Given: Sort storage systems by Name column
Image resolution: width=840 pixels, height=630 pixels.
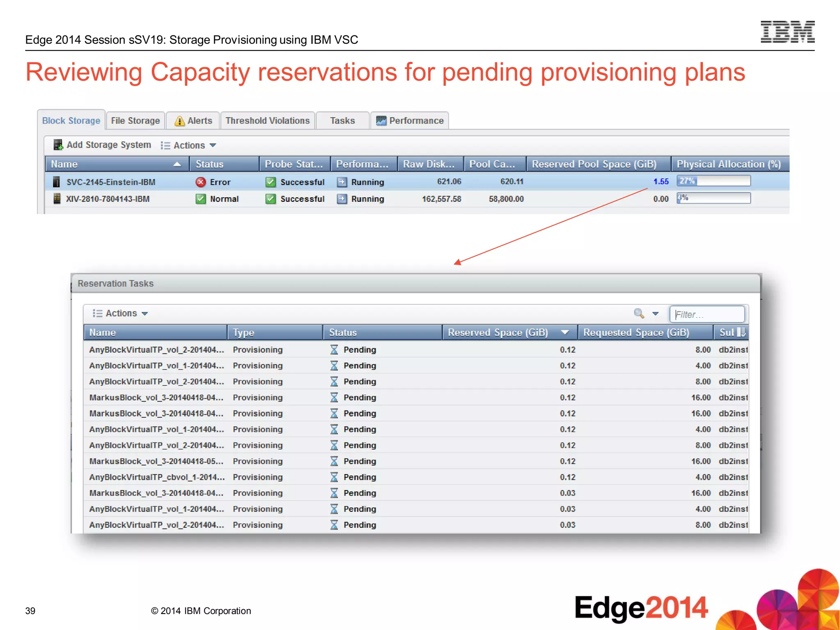Looking at the screenshot, I should [117, 164].
